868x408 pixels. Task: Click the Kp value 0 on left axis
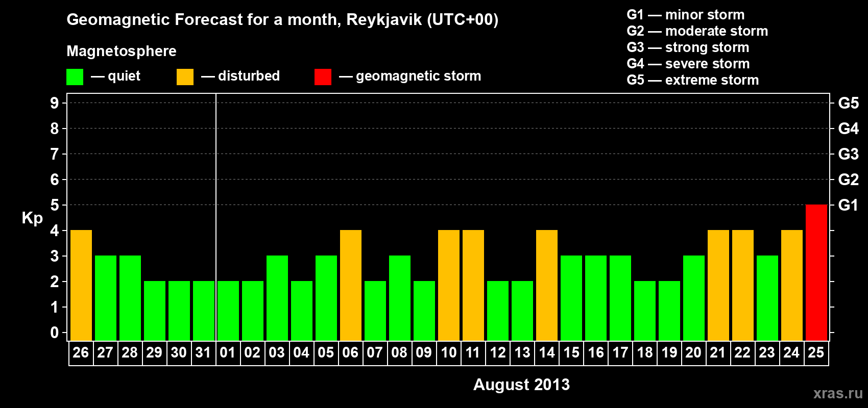54,333
